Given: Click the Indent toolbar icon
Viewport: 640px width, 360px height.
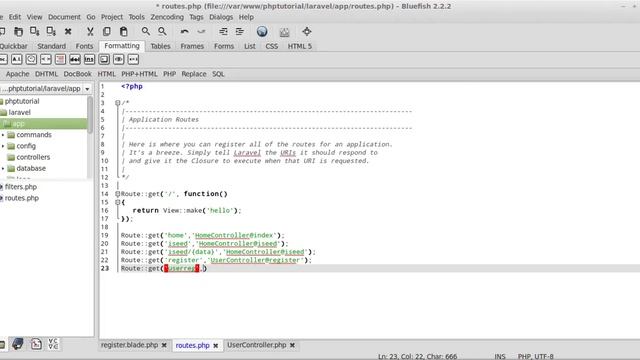Looking at the screenshot, I should click(240, 31).
